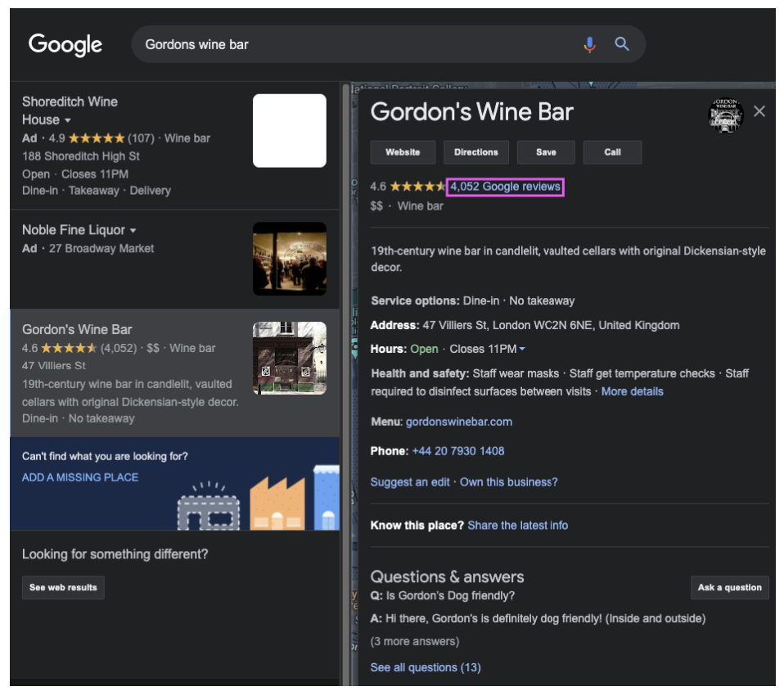Screen dimensions: 784x691
Task: Open the Noble Fine Liquor photo thumbnail
Action: pos(290,259)
